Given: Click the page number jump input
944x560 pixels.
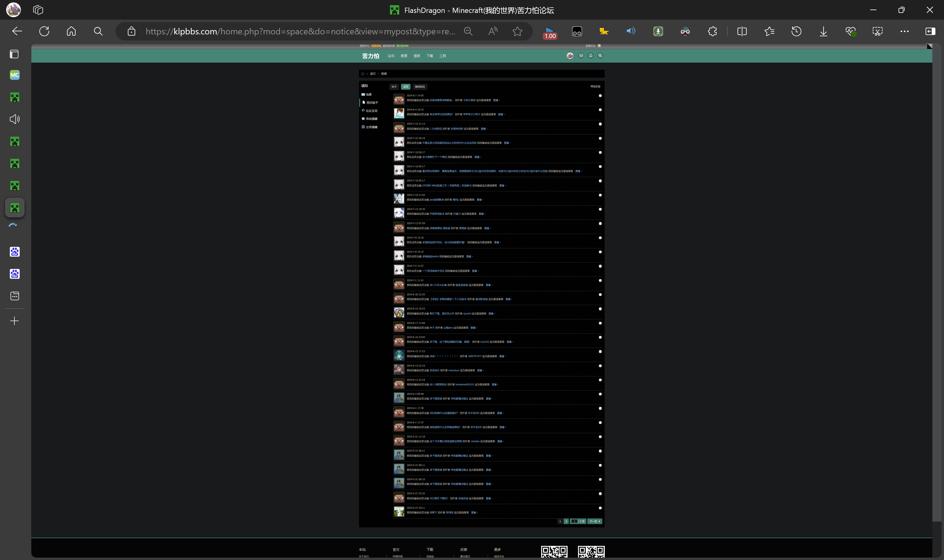Looking at the screenshot, I should 574,522.
